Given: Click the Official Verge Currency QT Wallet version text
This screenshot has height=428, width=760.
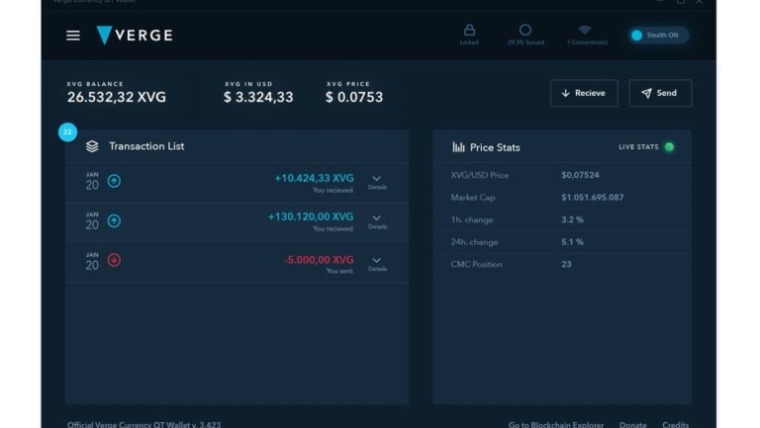Looking at the screenshot, I should (x=144, y=425).
